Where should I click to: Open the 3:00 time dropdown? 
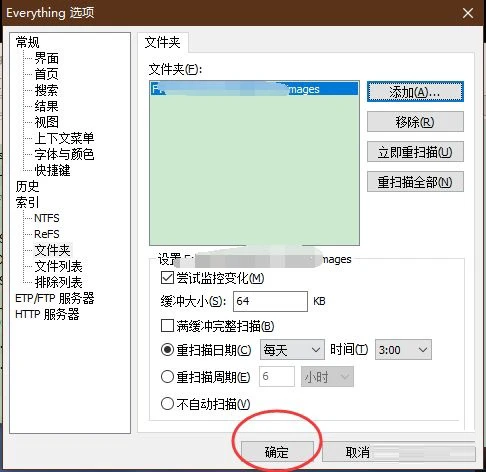click(x=403, y=350)
